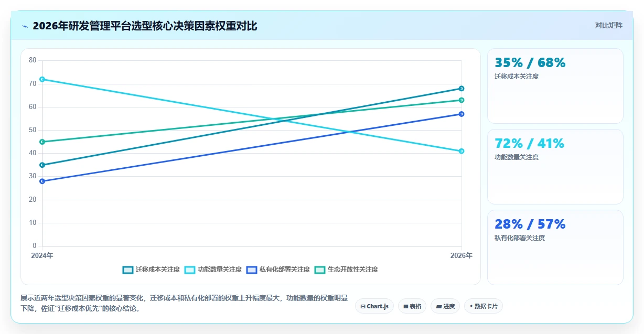Select the 35% / 68% metric card
Viewport: 644px width, 334px height.
(x=555, y=86)
